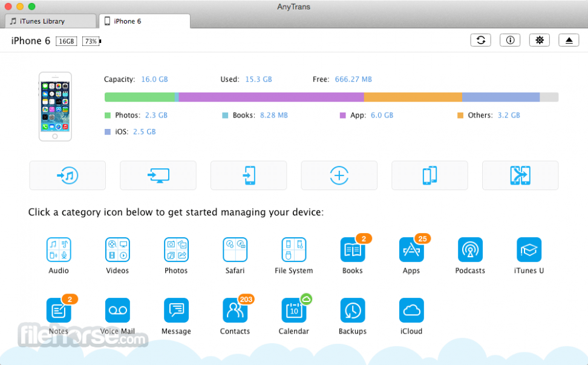Screen dimensions: 588x365
Task: Open the Videos category manager
Action: [117, 249]
